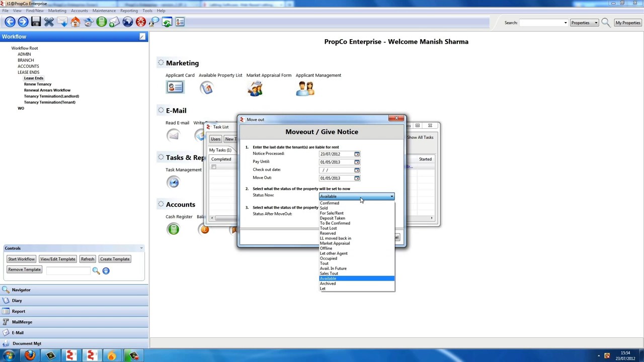The width and height of the screenshot is (644, 362).
Task: Open the Properties search-type dropdown
Action: coord(584,23)
